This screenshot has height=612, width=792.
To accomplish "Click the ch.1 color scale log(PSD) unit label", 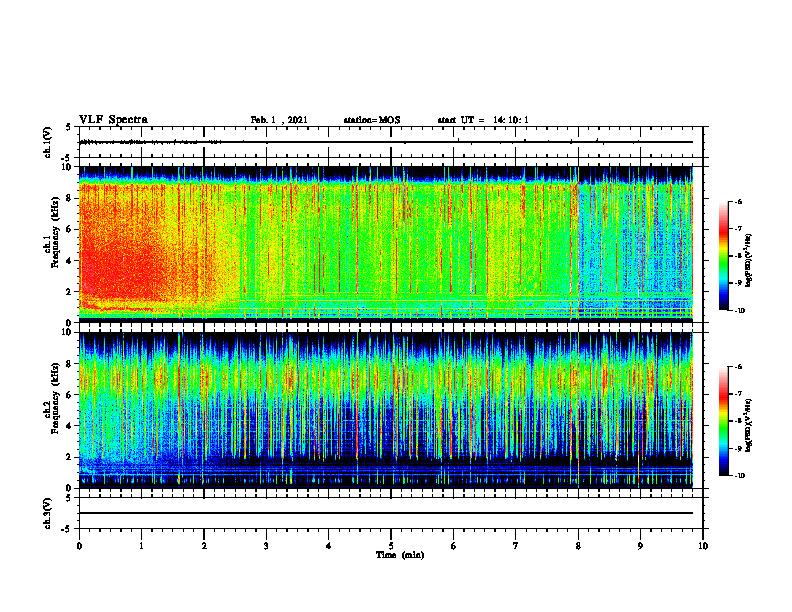I will coord(749,260).
